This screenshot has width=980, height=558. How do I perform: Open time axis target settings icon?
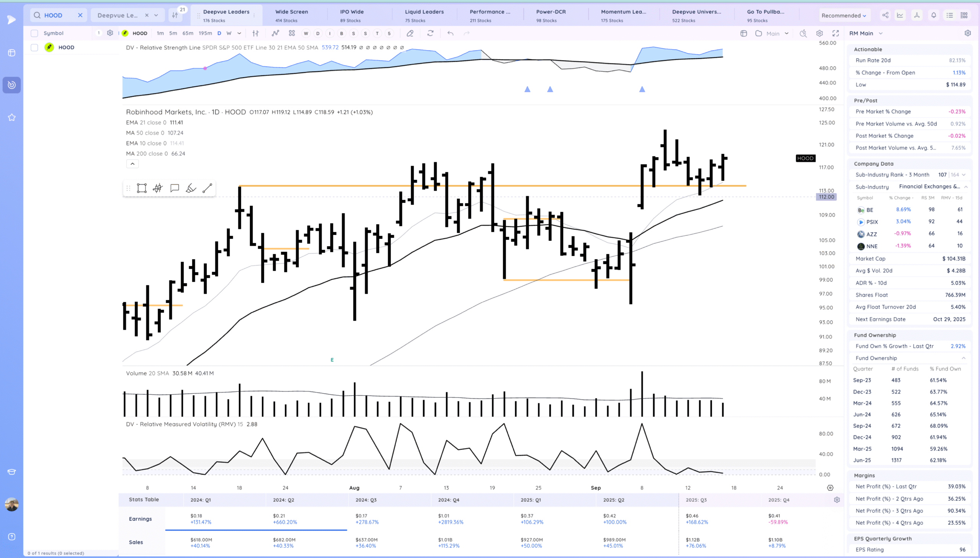click(x=830, y=488)
